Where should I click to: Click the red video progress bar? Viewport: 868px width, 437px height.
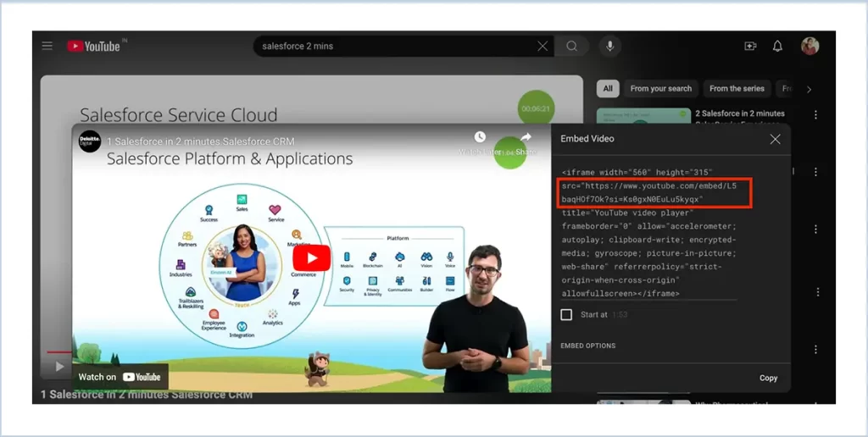pos(59,351)
